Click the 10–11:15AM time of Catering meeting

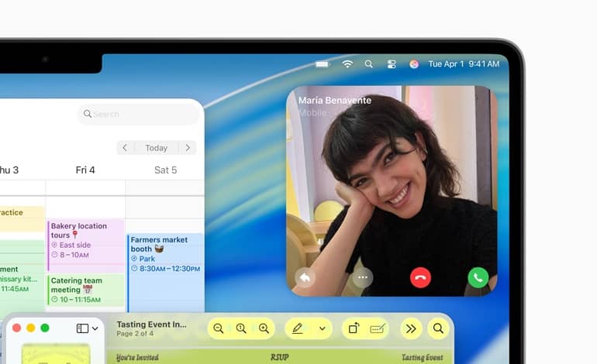80,300
